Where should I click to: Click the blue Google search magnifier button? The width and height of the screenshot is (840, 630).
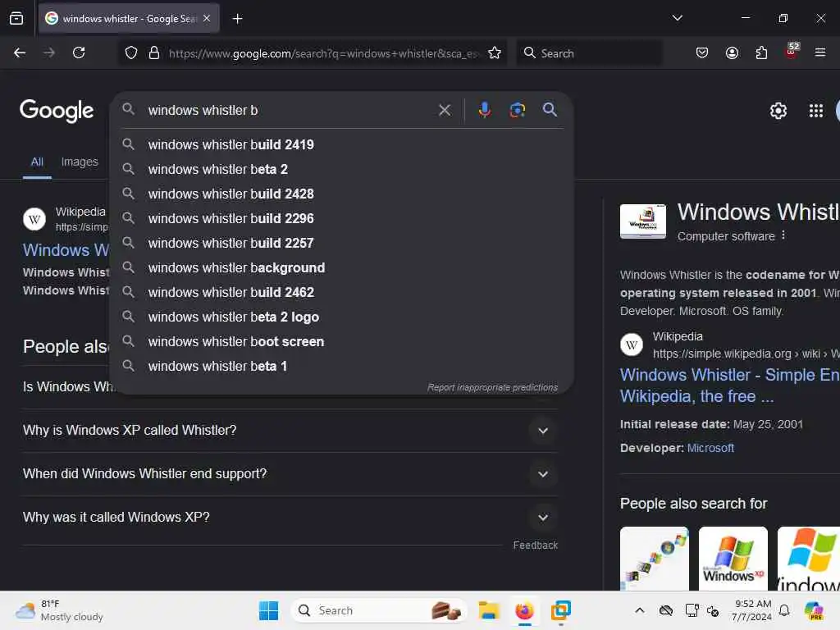click(550, 110)
